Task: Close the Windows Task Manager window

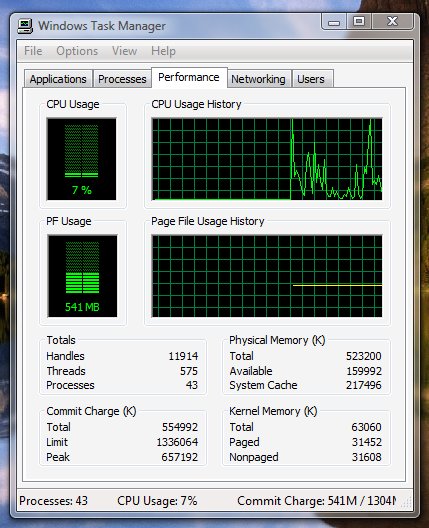Action: 393,22
